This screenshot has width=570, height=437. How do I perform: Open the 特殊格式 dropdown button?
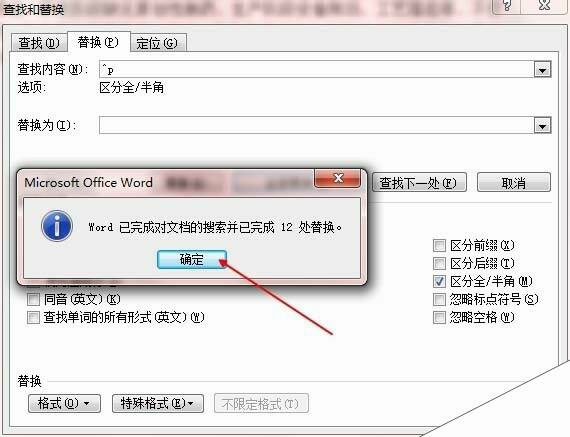coord(158,403)
